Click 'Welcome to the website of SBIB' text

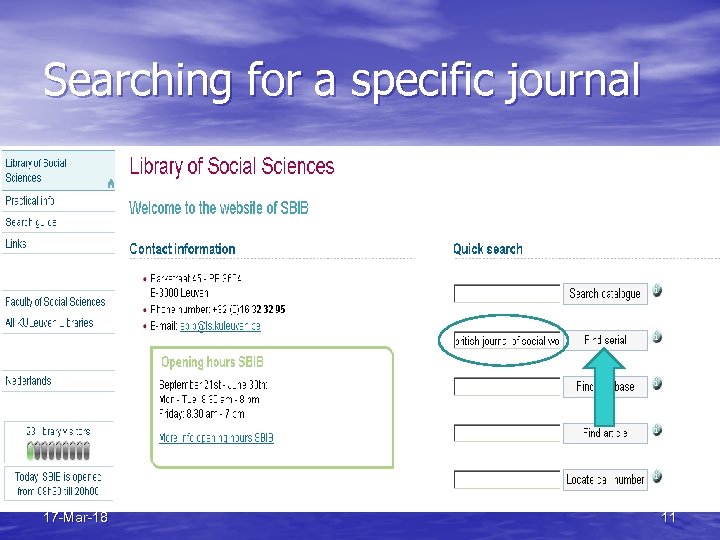pyautogui.click(x=219, y=208)
